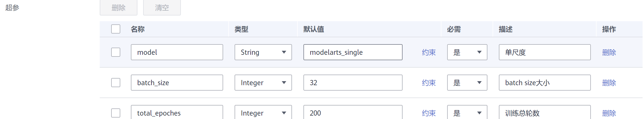This screenshot has width=644, height=119.
Task: Open 约束 link for model row
Action: [429, 52]
